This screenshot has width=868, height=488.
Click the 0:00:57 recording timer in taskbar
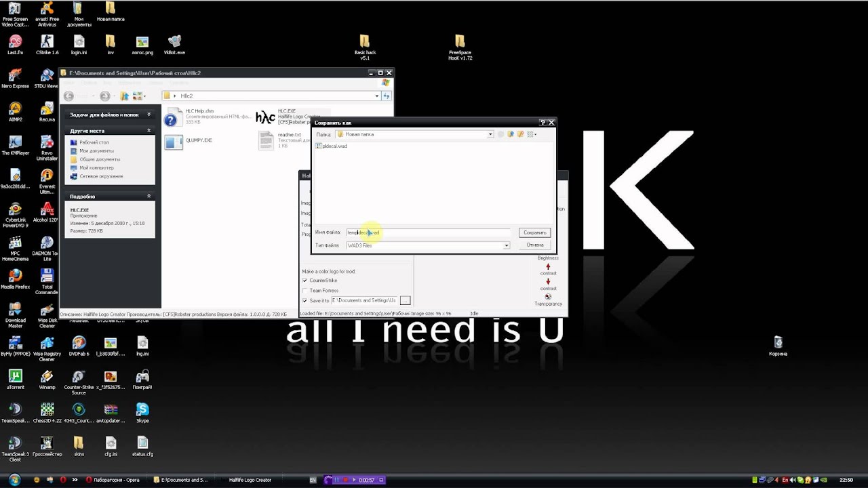tap(367, 480)
